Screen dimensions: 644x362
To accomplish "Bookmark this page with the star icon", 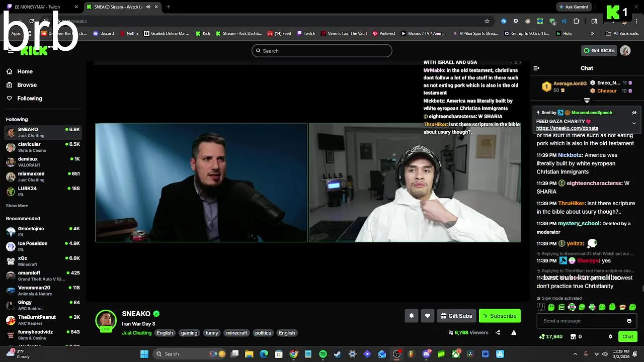I will (x=487, y=21).
